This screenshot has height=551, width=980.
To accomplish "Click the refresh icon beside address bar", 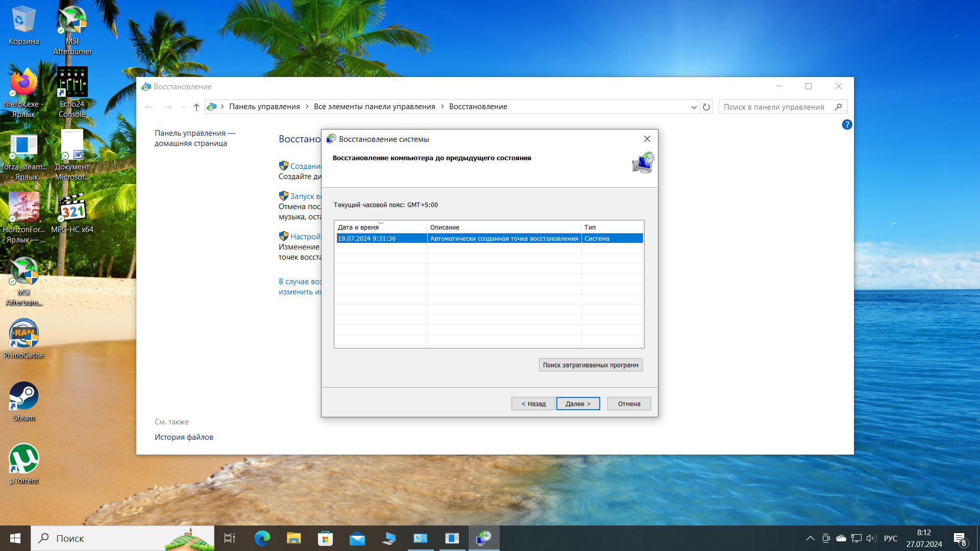I will (x=706, y=107).
